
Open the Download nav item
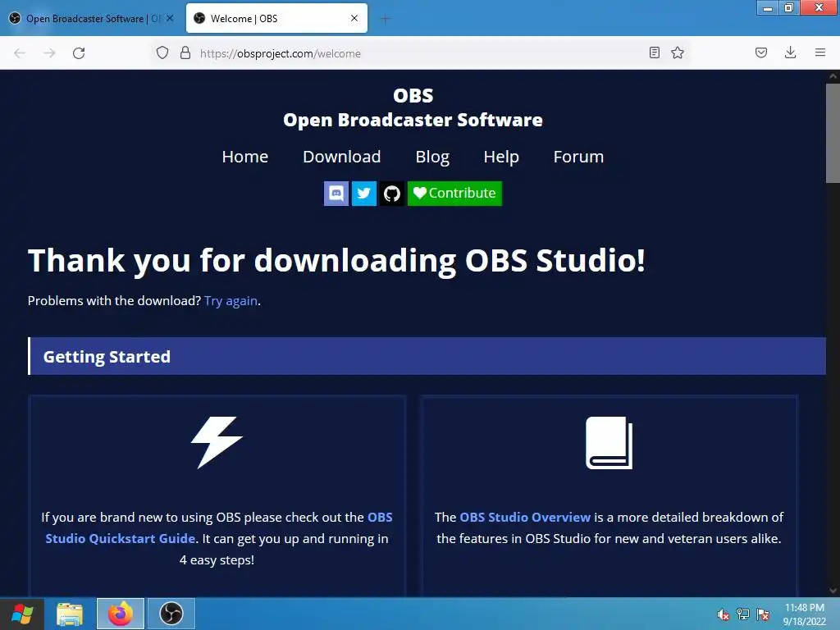tap(342, 157)
